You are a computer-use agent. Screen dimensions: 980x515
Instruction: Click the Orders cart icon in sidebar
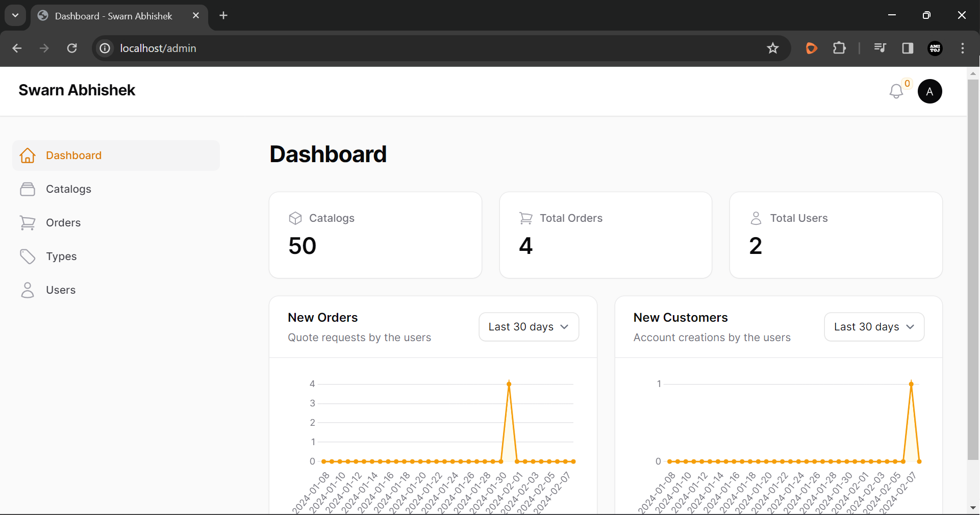[x=28, y=223]
